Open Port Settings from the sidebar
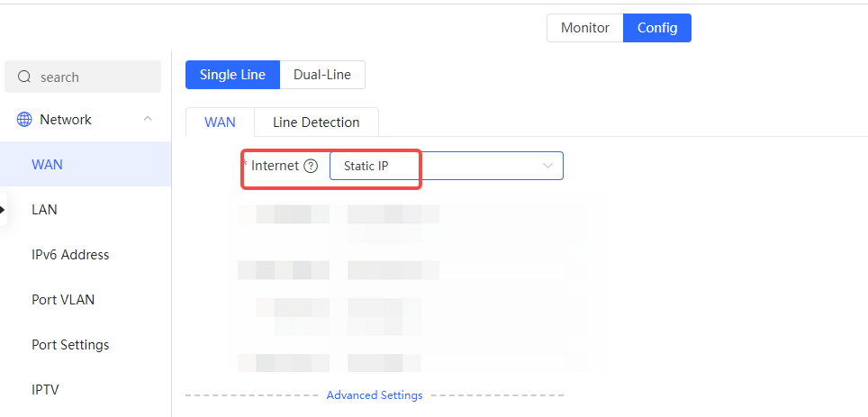This screenshot has height=417, width=868. (70, 345)
